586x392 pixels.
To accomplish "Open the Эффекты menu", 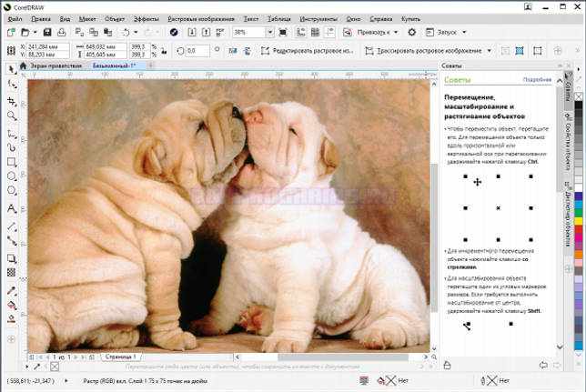I will pyautogui.click(x=146, y=19).
